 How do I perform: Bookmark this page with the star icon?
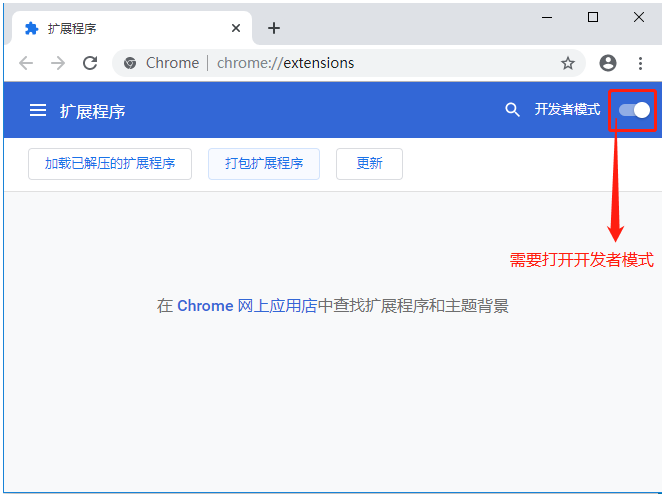(x=567, y=63)
